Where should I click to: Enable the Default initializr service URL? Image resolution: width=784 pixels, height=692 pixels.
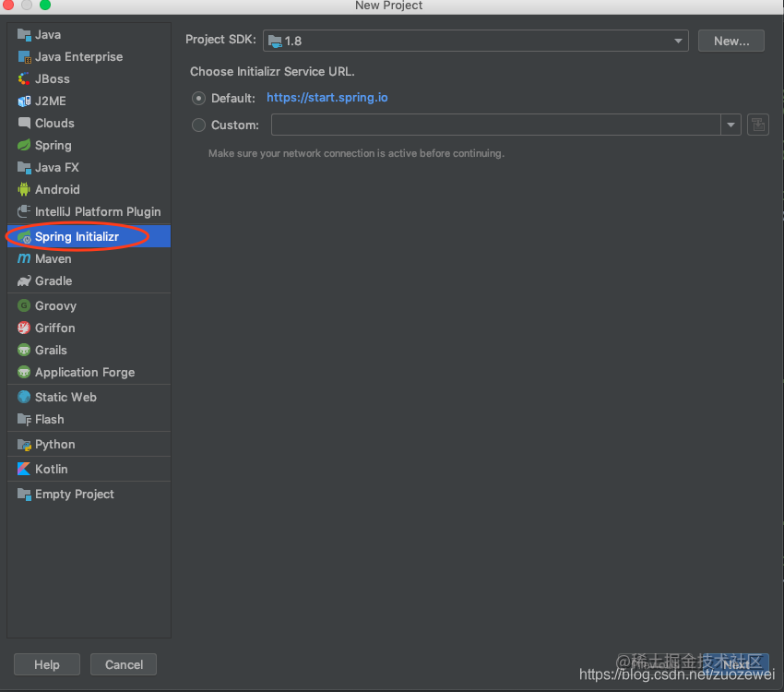click(x=198, y=97)
